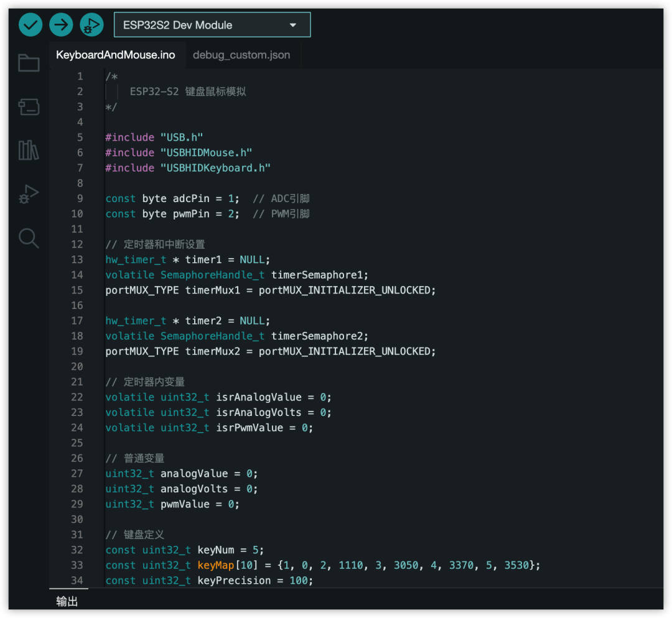672x618 pixels.
Task: Expand the ESP32S2 Dev Module board dropdown
Action: point(212,25)
